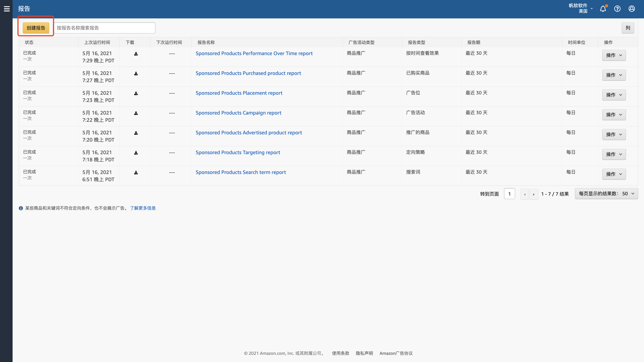Download the Targeting report file
The width and height of the screenshot is (644, 362).
tap(136, 153)
